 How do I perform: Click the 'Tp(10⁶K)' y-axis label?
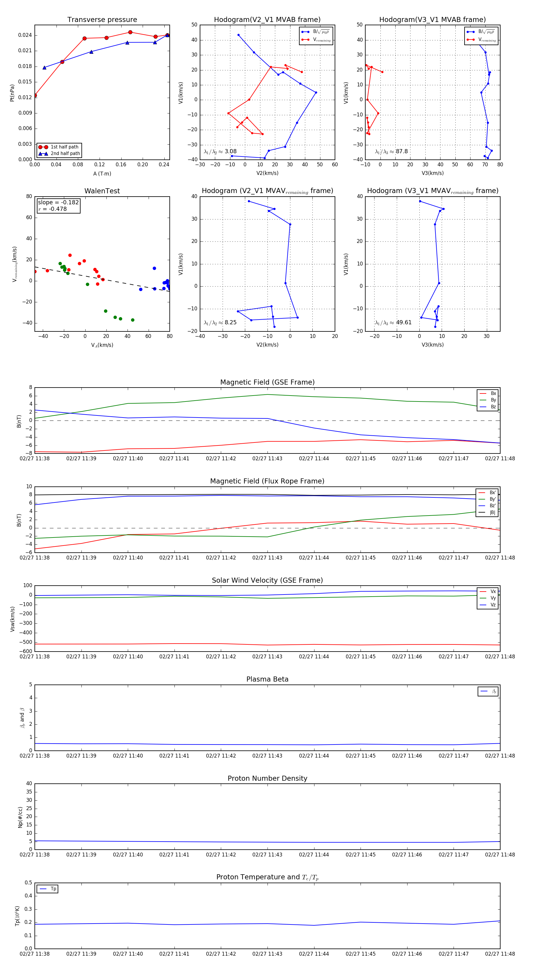pyautogui.click(x=18, y=916)
